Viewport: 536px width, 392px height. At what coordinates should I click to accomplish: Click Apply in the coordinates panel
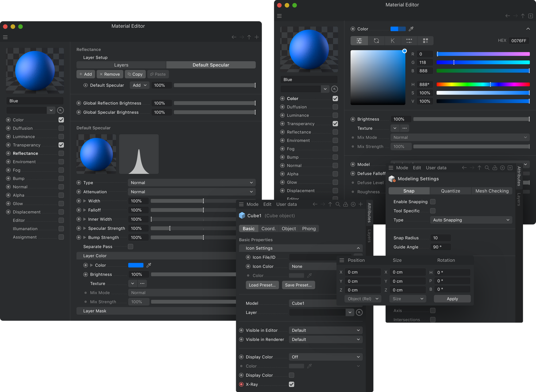pos(452,299)
